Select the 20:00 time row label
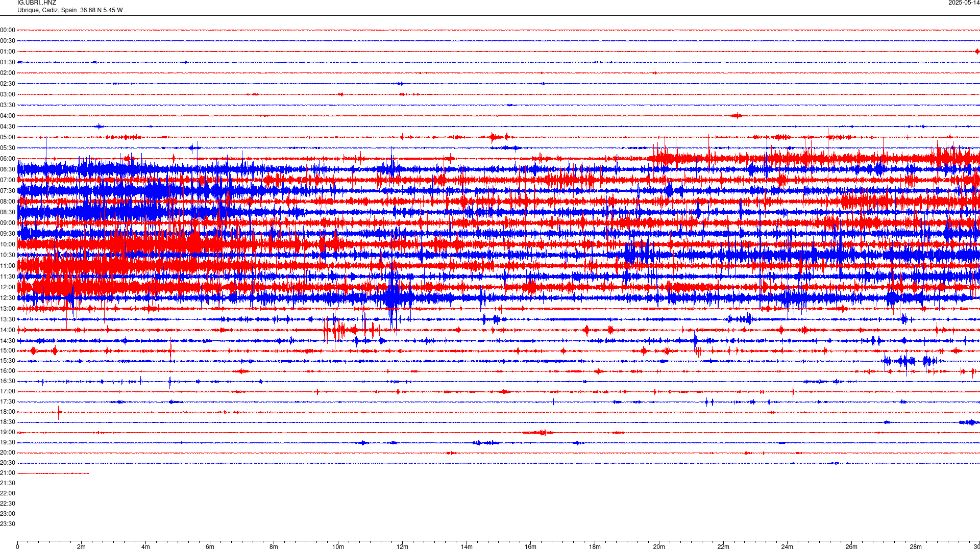980x551 pixels. pos(8,453)
